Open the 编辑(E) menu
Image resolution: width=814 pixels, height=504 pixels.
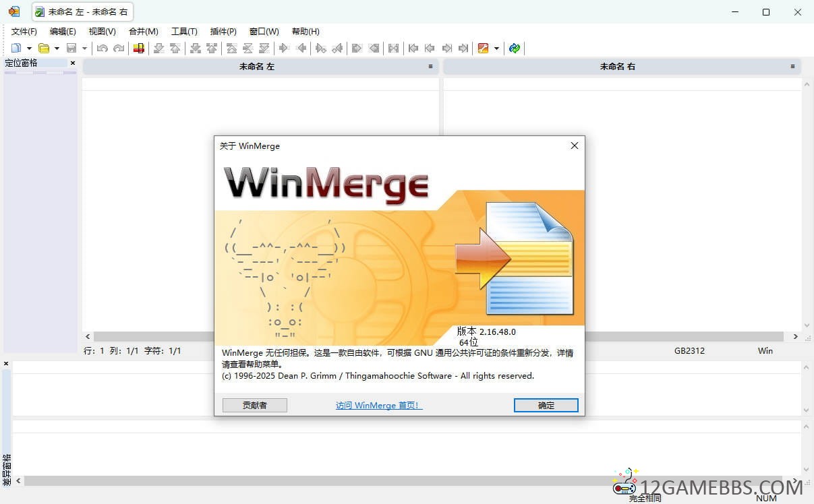tap(63, 32)
